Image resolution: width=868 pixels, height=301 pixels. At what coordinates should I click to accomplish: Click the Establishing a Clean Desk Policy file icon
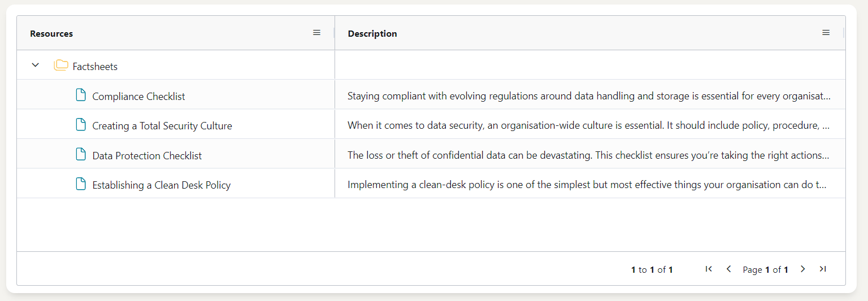click(x=81, y=184)
